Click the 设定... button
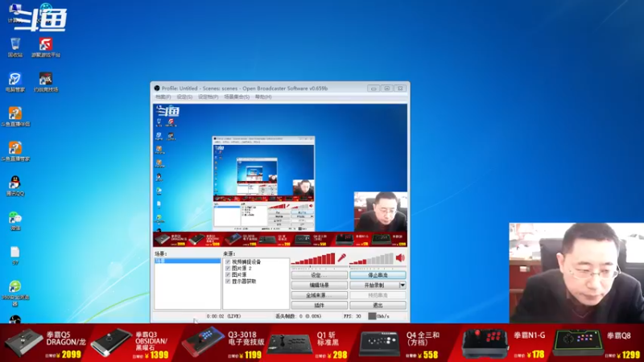Image resolution: width=644 pixels, height=362 pixels. (x=319, y=275)
